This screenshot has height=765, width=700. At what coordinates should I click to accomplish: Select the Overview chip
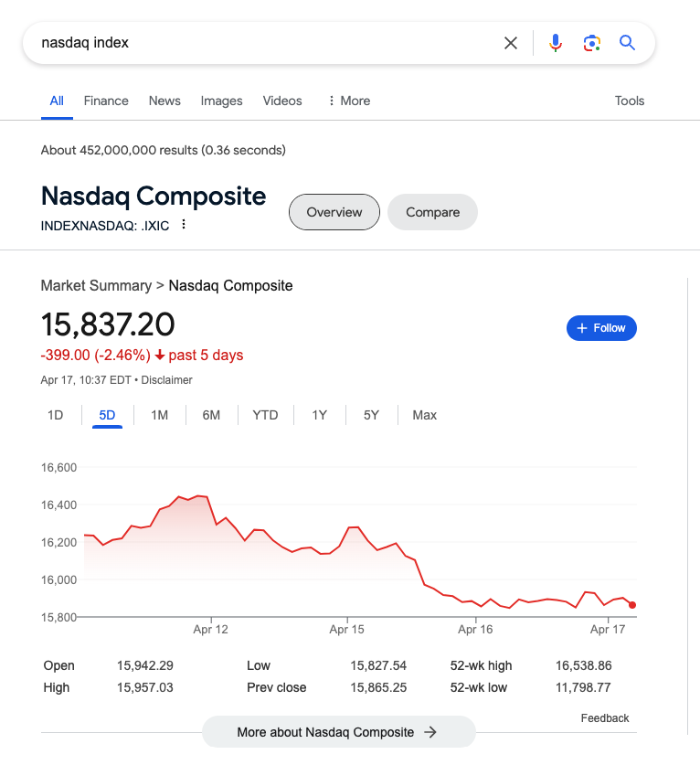click(x=334, y=212)
